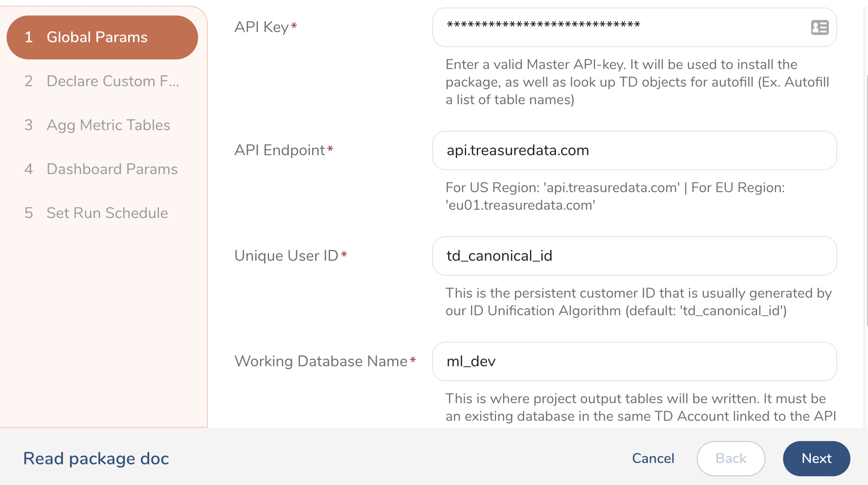This screenshot has height=485, width=868.
Task: Open the Set Run Schedule step
Action: [107, 213]
